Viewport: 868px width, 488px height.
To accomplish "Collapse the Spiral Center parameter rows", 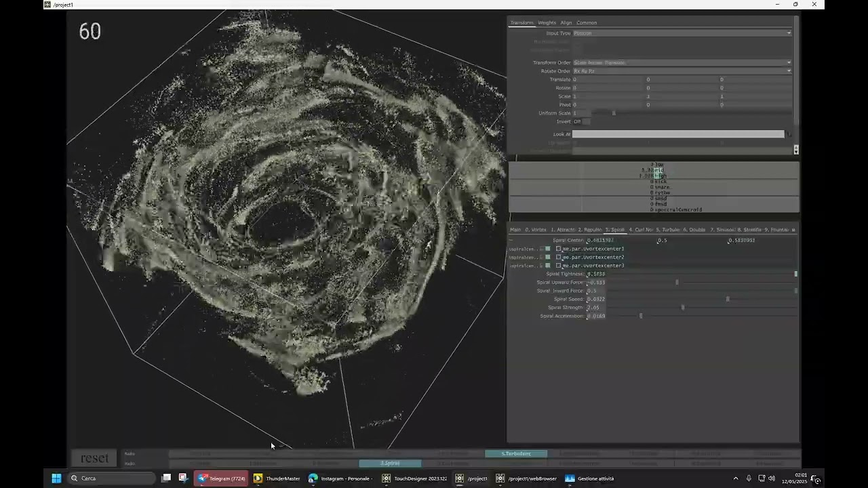I will tap(511, 241).
